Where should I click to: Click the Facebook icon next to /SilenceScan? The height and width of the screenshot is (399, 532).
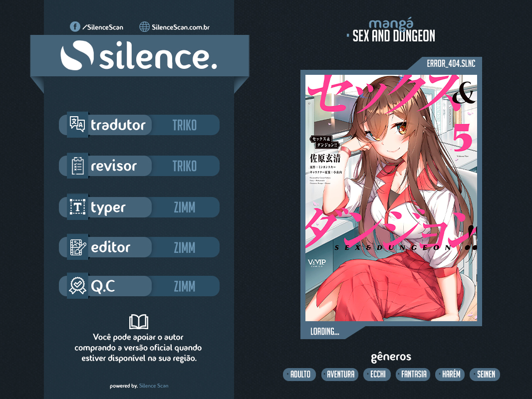[75, 27]
